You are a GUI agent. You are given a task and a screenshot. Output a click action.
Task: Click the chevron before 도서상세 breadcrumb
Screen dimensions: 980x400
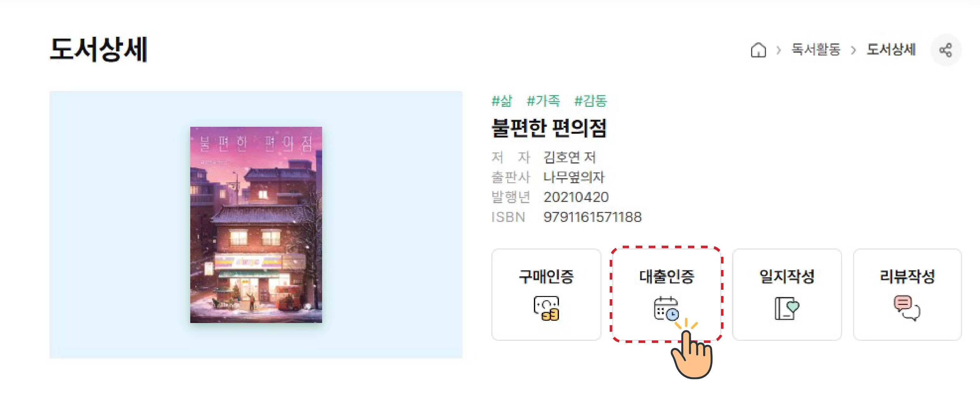pyautogui.click(x=853, y=50)
